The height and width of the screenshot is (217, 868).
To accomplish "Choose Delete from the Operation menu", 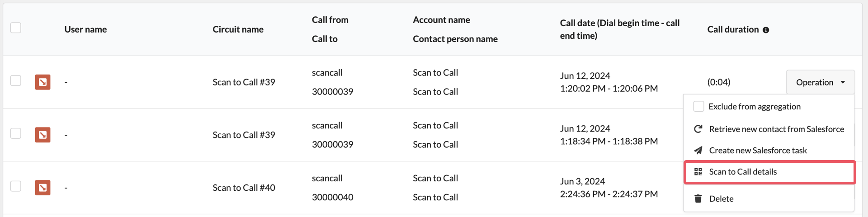I will point(769,198).
